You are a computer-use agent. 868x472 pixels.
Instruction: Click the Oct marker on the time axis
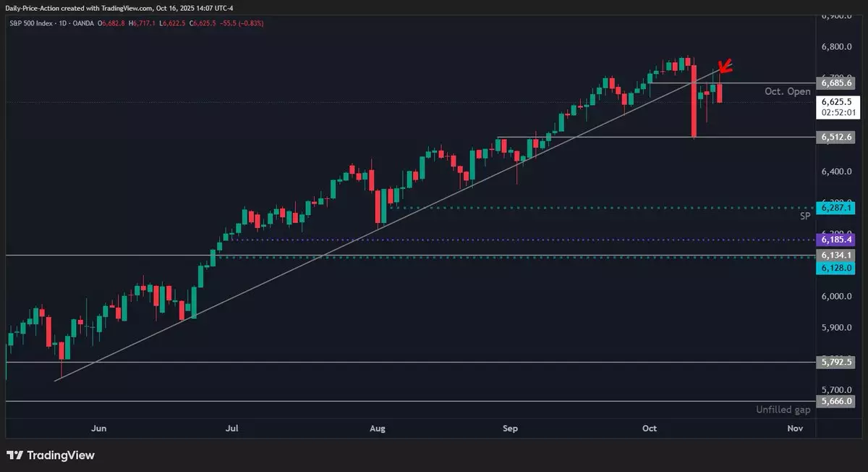649,429
